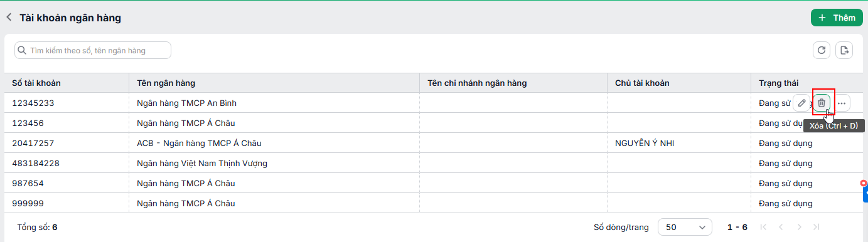Image resolution: width=868 pixels, height=242 pixels.
Task: Go back using the arrow beside Tài khoản ngân hàng
Action: [9, 18]
